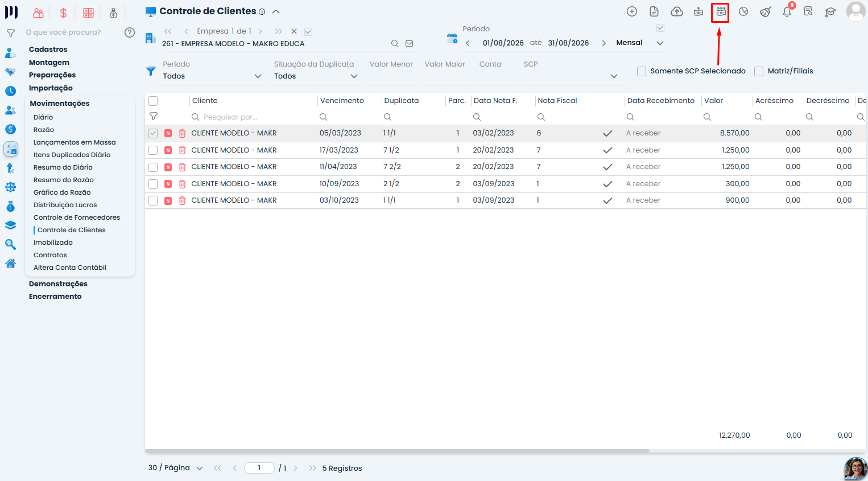Go to the previous period arrow
Viewport: 868px width, 481px height.
coord(468,43)
